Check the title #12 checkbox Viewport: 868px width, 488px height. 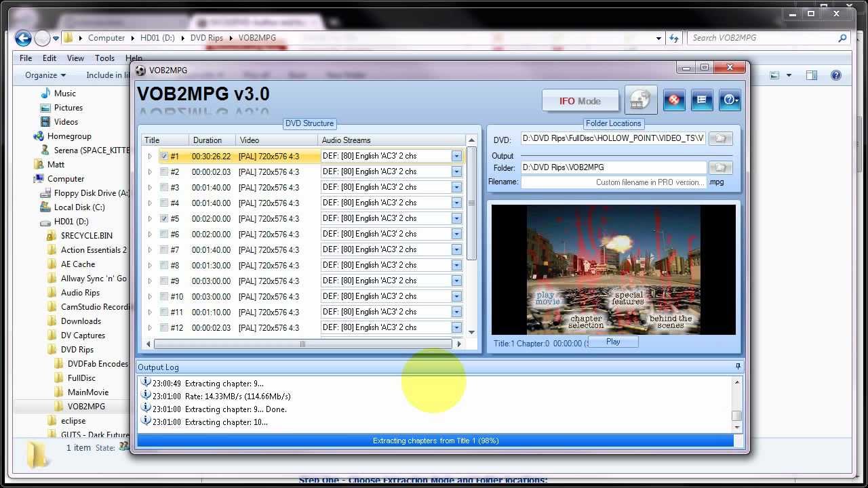[164, 327]
